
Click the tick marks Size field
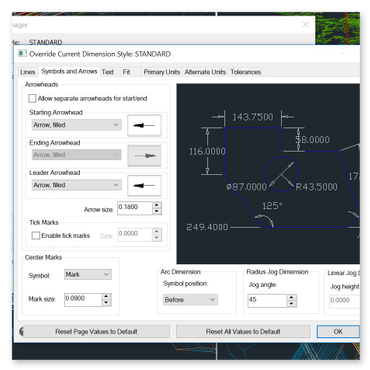click(x=135, y=234)
